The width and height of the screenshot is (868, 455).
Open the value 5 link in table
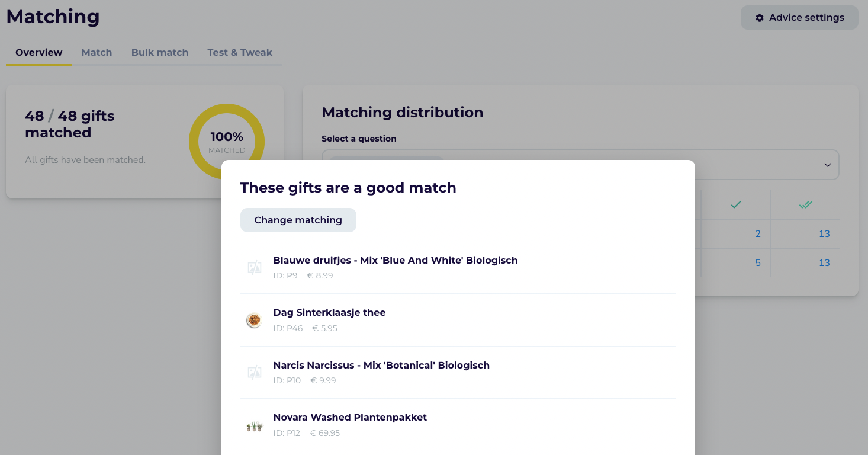point(758,263)
